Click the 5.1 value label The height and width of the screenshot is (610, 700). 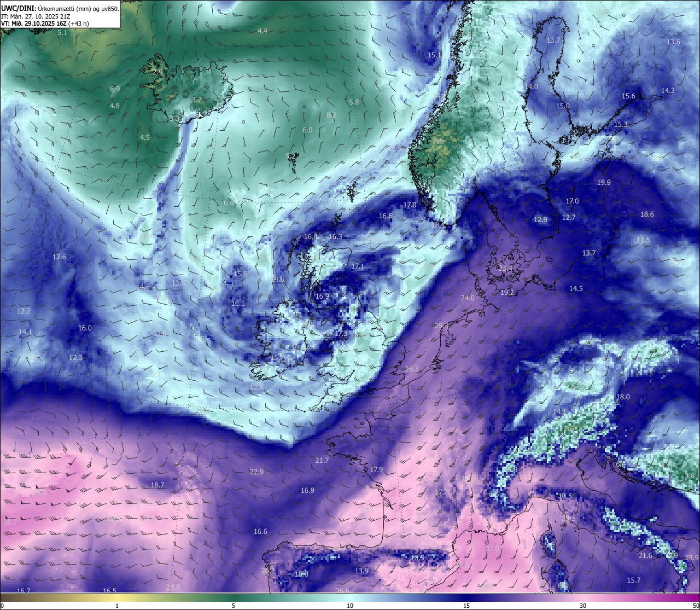tap(62, 33)
